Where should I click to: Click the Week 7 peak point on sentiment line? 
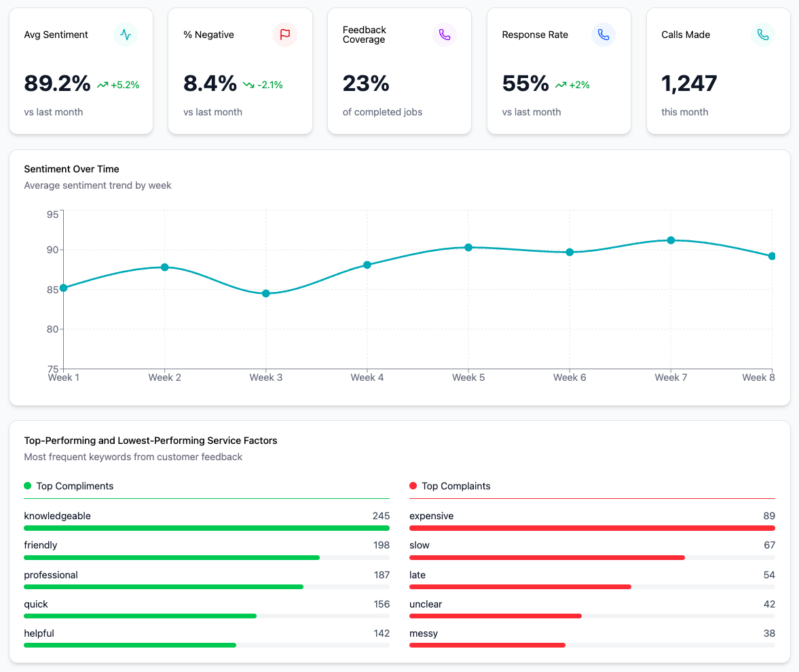pyautogui.click(x=670, y=240)
